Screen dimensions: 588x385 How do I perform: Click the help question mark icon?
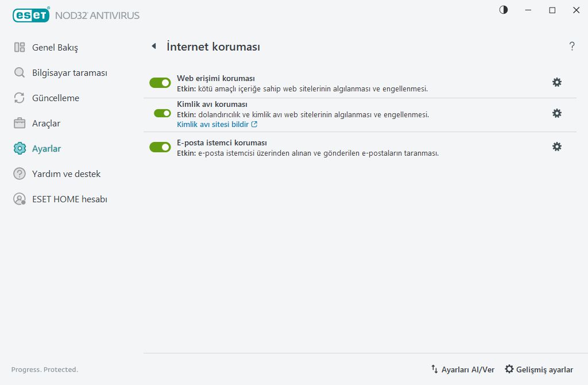point(572,47)
